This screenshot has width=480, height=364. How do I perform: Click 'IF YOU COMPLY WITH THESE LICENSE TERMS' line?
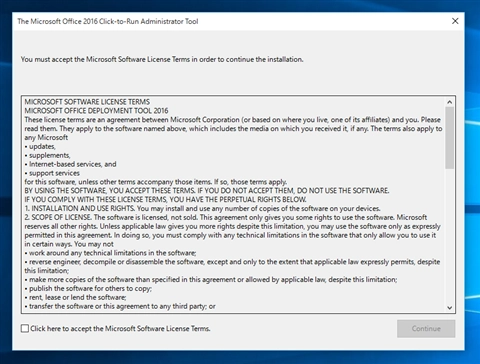pos(165,199)
